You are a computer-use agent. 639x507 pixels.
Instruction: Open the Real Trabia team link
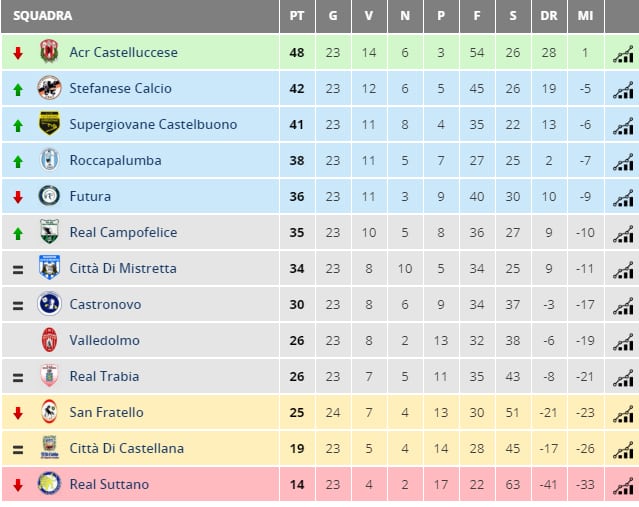[104, 376]
